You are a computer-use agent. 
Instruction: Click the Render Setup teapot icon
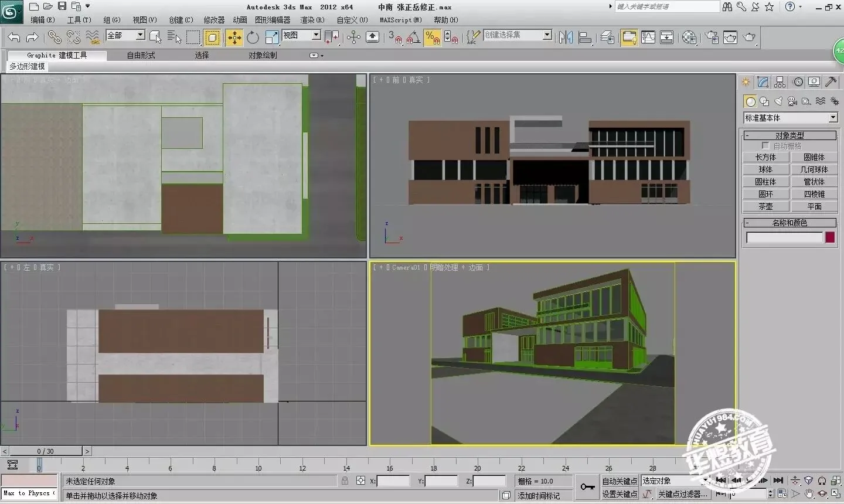tap(712, 38)
